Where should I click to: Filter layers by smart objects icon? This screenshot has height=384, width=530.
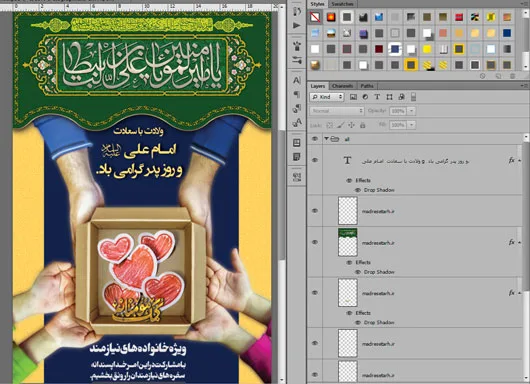(402, 97)
